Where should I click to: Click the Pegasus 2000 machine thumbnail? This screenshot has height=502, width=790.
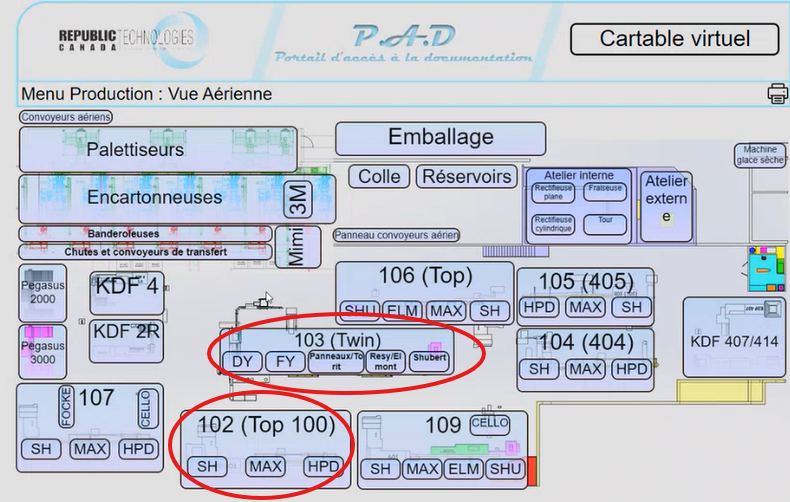pos(42,288)
